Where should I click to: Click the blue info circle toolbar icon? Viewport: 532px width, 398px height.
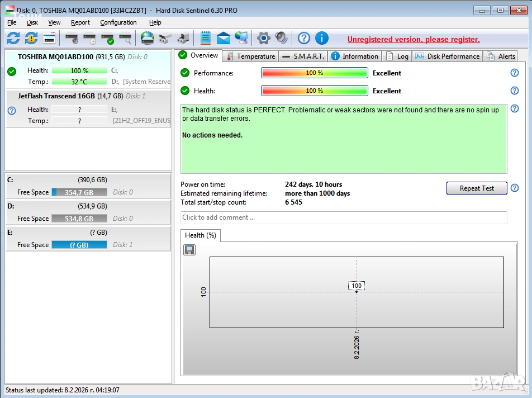pos(322,38)
